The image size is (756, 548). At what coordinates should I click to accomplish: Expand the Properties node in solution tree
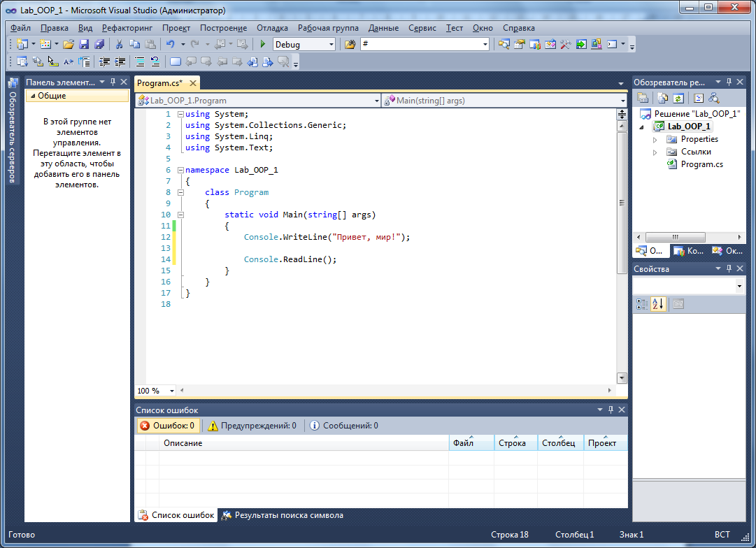click(x=655, y=140)
